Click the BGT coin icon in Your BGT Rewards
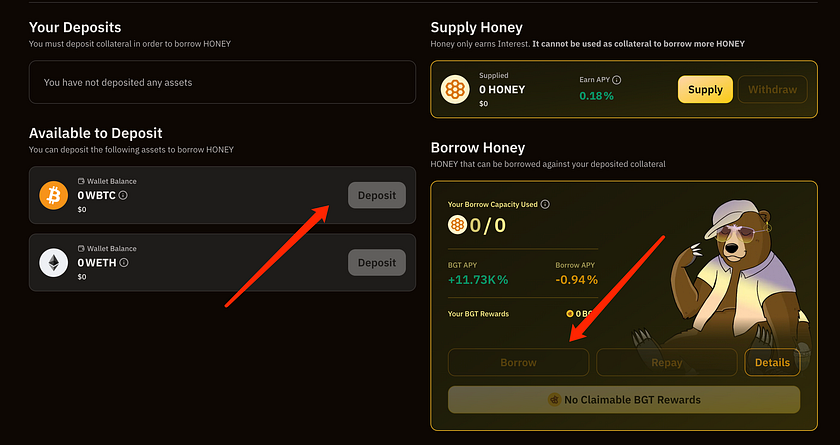The image size is (840, 445). (570, 314)
